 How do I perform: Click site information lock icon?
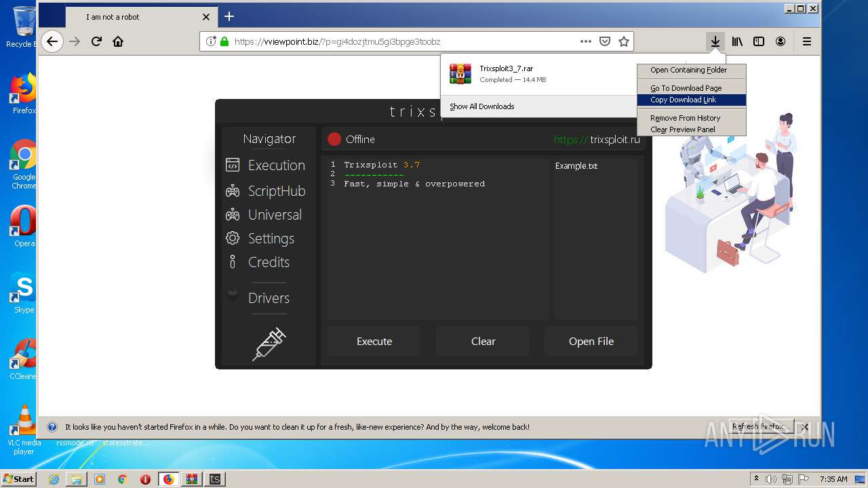[224, 41]
